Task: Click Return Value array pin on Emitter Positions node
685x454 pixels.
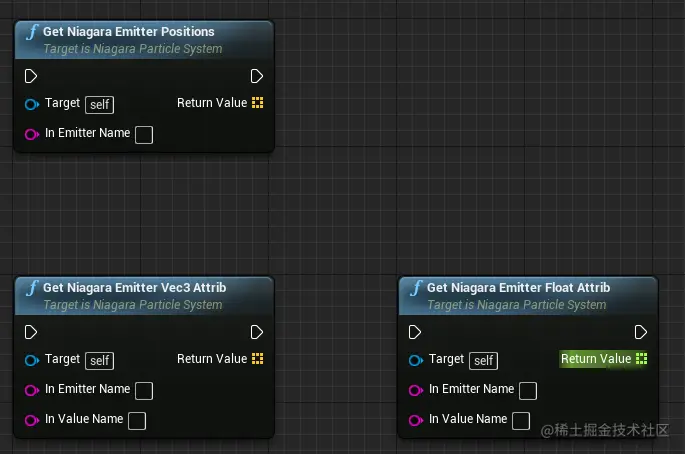Action: 258,103
